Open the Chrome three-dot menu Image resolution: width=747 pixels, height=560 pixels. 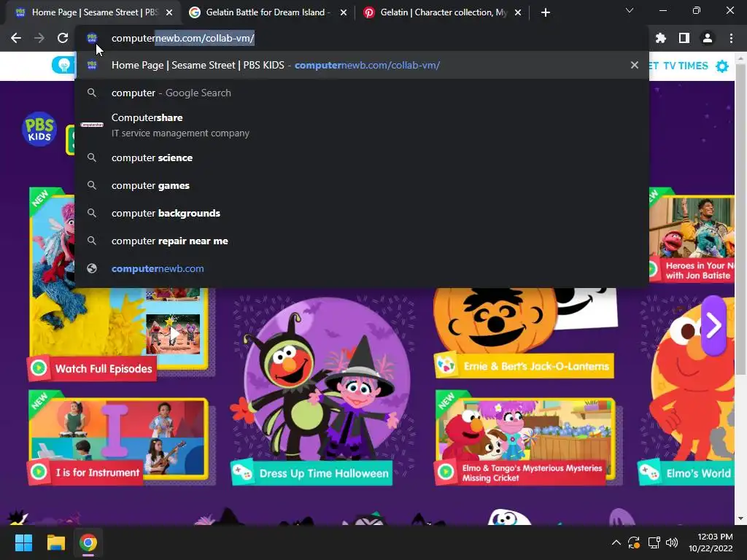731,38
